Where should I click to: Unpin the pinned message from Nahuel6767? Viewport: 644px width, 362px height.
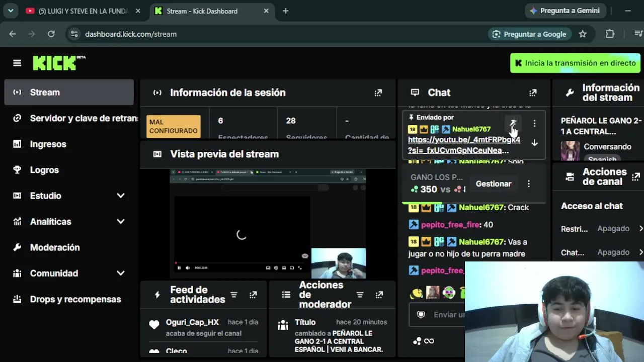(513, 123)
